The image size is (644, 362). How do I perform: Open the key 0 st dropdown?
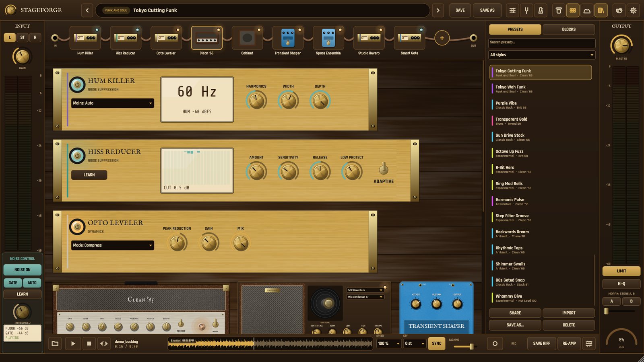[415, 343]
